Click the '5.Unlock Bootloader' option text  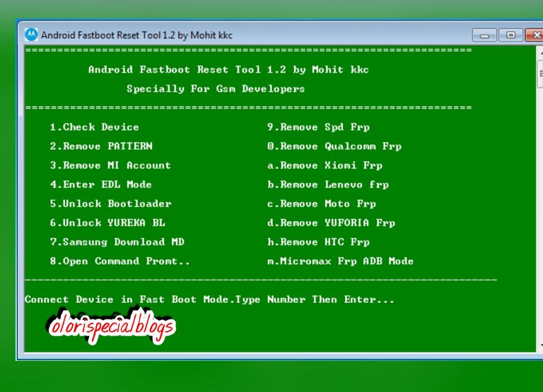click(111, 203)
